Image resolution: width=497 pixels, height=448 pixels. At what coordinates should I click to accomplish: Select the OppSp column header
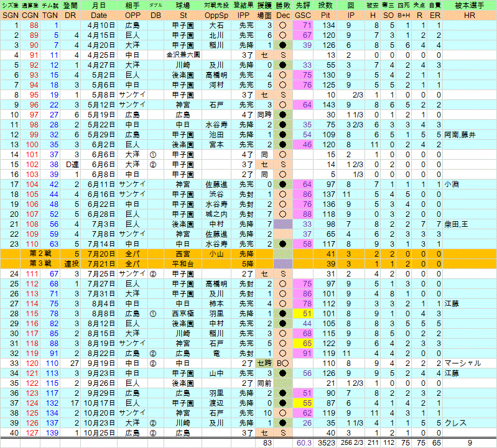[x=216, y=16]
